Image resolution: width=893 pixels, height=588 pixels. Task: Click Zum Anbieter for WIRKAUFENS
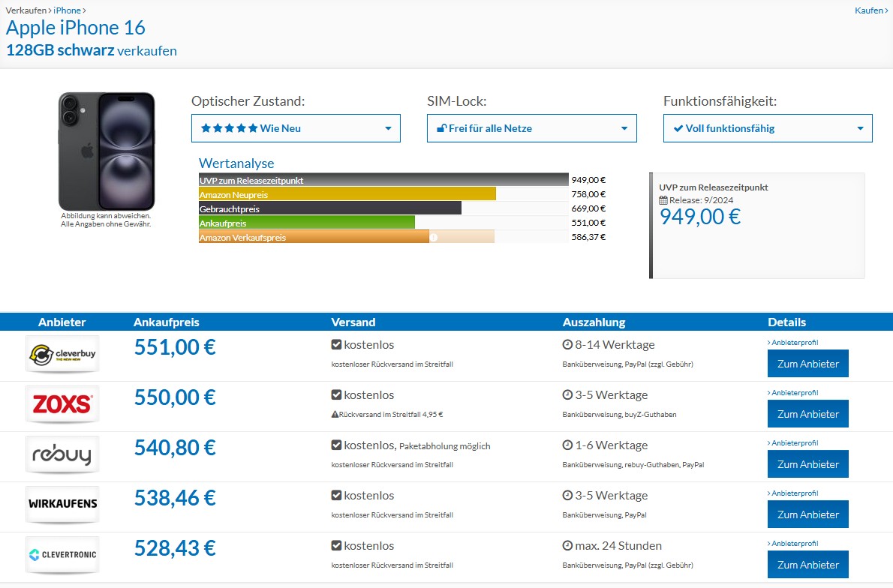(807, 514)
